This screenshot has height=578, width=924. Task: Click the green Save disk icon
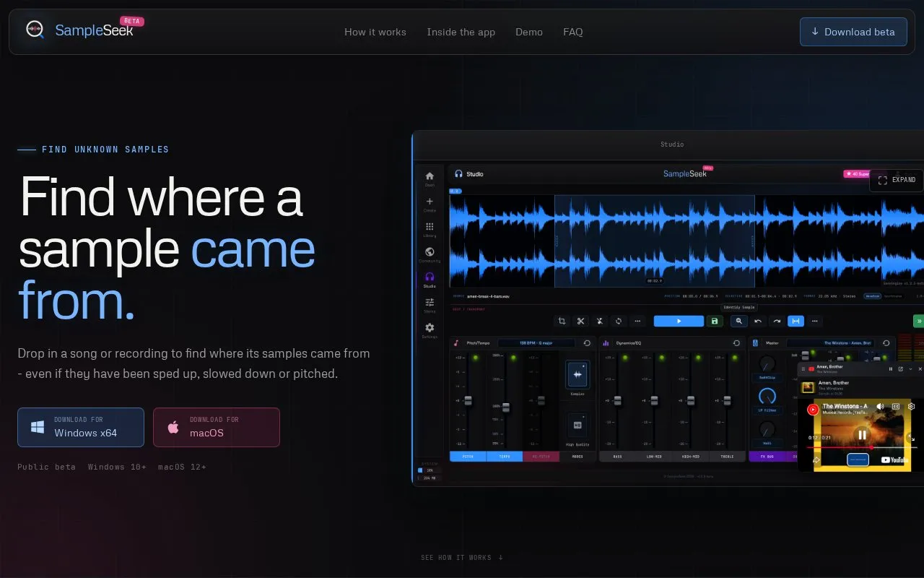[715, 321]
